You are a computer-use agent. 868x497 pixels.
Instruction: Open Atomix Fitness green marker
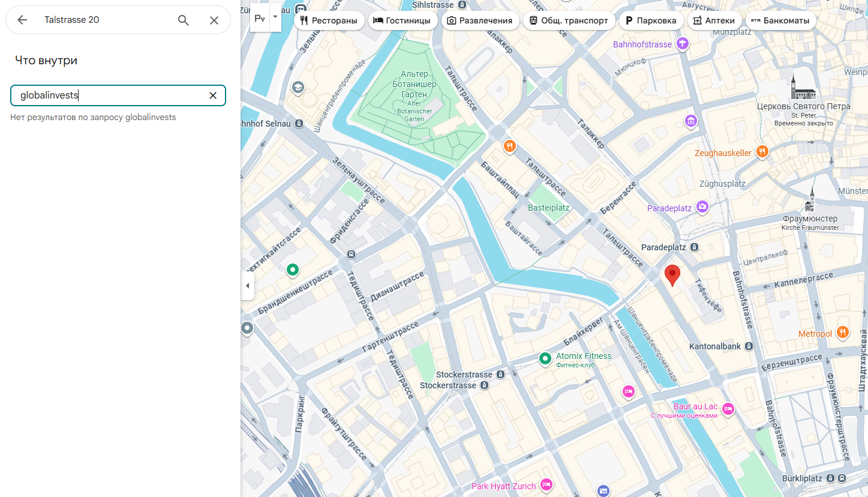tap(545, 359)
